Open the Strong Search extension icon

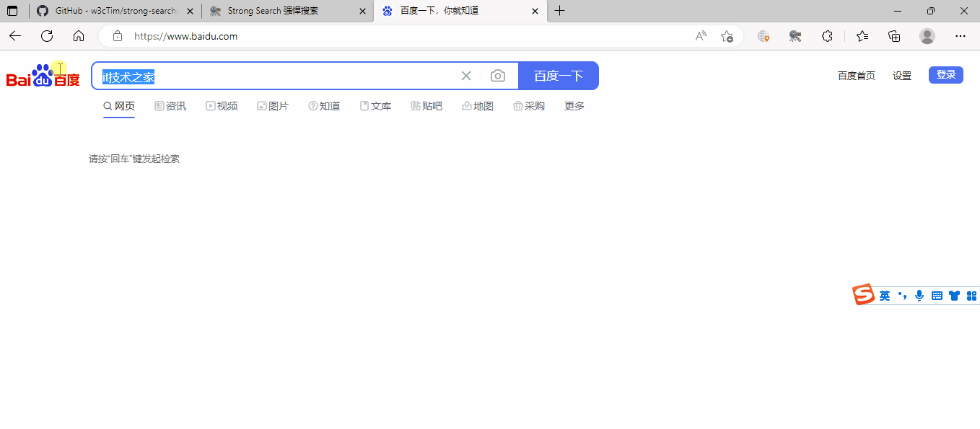(795, 36)
